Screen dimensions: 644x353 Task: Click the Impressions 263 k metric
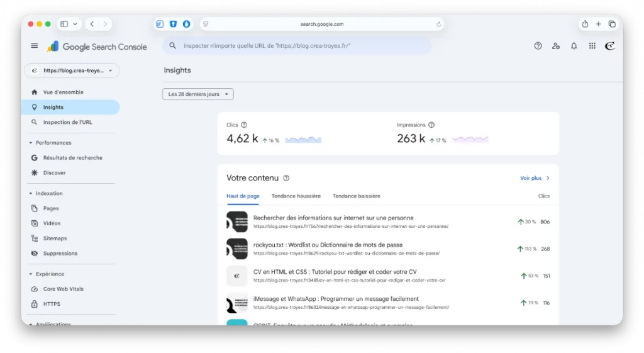(411, 139)
